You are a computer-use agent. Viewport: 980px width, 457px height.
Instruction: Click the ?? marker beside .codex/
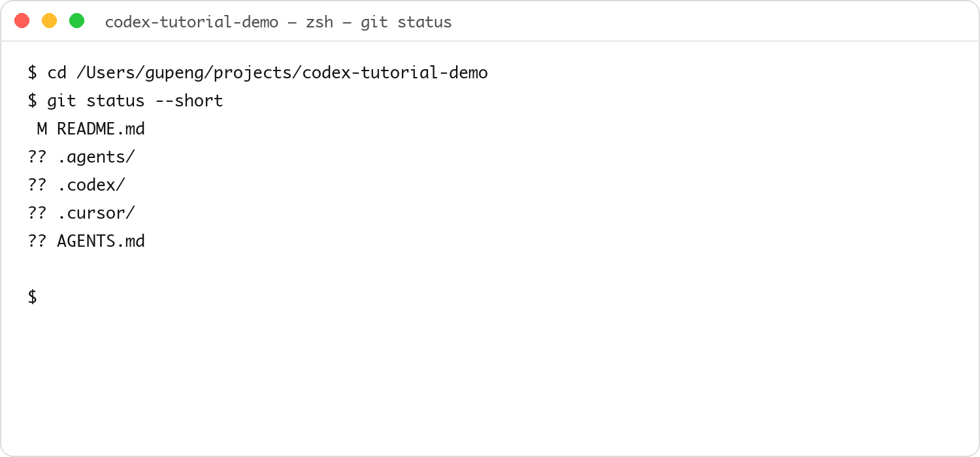point(37,185)
